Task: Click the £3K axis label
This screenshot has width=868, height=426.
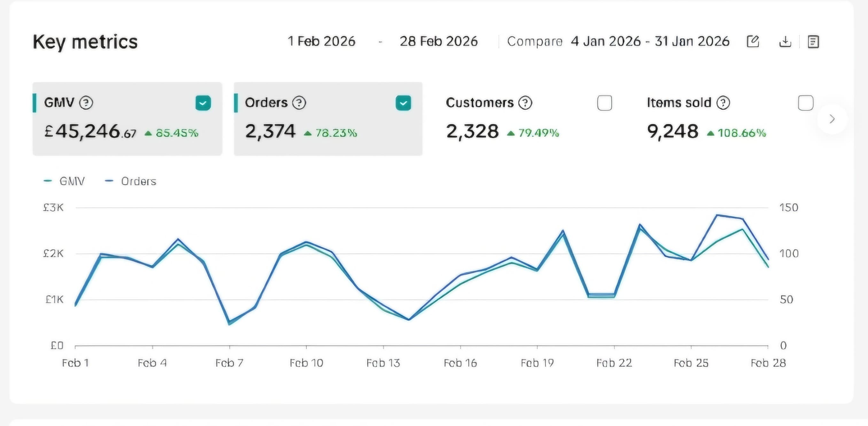Action: pyautogui.click(x=53, y=208)
